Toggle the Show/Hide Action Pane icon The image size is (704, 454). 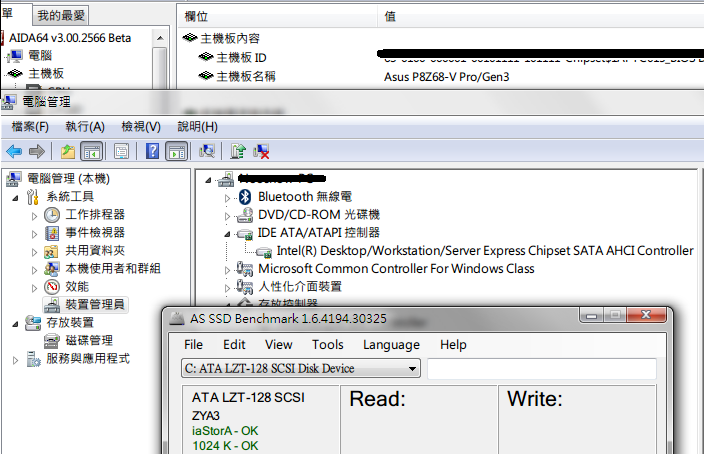click(176, 151)
